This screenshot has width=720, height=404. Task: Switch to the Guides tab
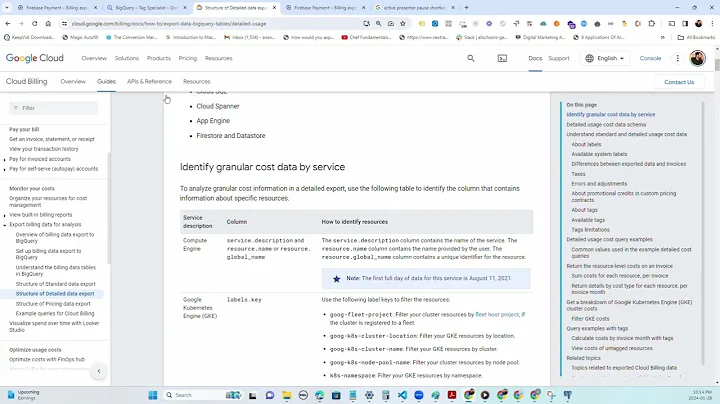(x=106, y=81)
